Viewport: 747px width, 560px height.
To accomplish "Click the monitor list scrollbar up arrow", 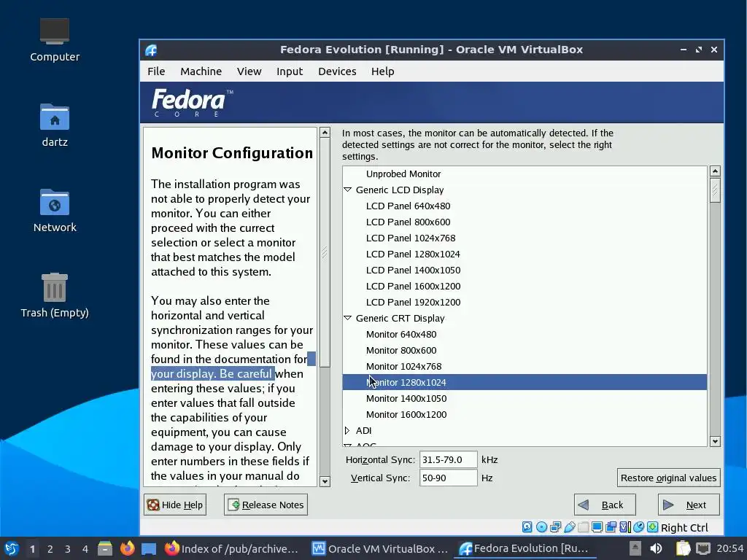I will (715, 171).
